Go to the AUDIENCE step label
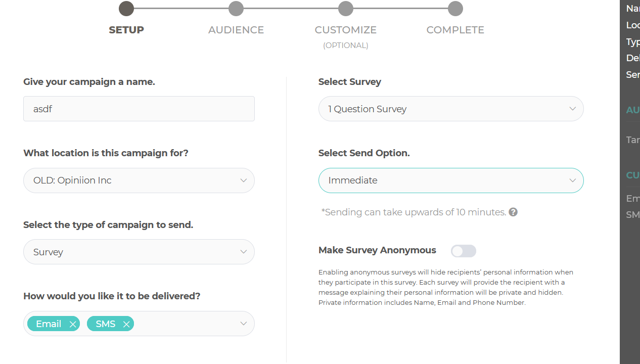Viewport: 640px width, 364px height. coord(236,30)
